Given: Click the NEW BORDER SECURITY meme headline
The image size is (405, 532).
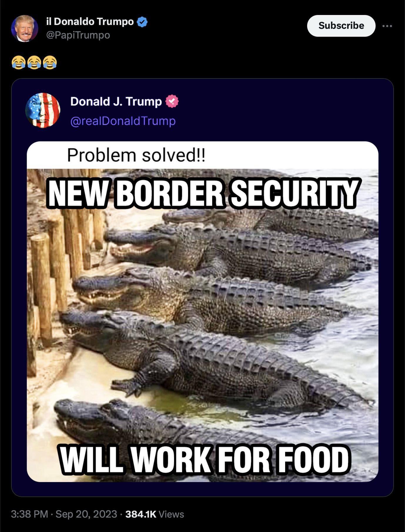Looking at the screenshot, I should 202,193.
